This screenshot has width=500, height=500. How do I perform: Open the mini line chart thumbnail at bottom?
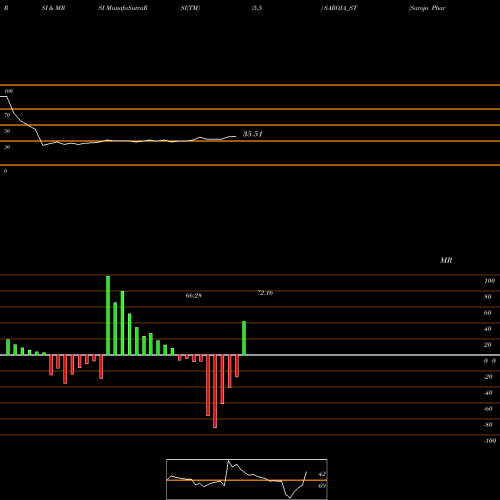coord(247,479)
